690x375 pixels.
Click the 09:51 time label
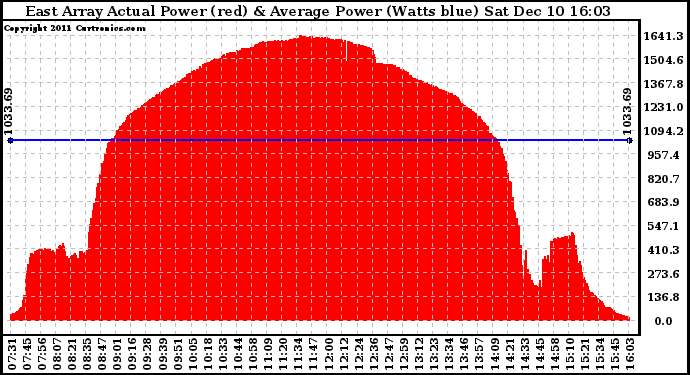point(178,354)
